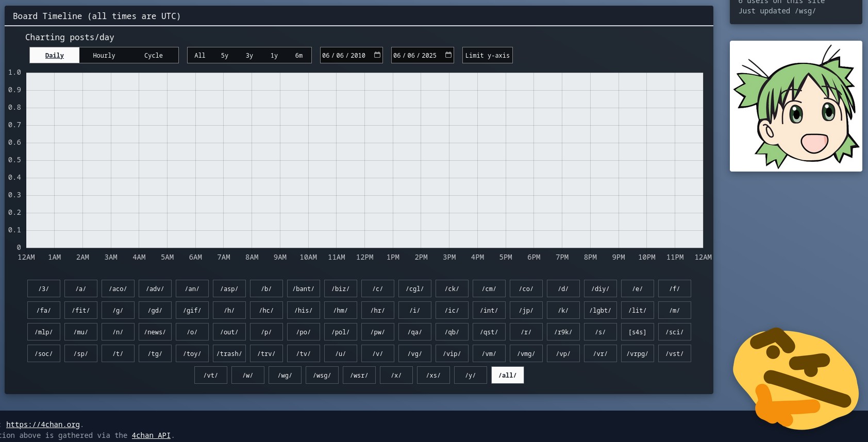
Task: Select the /lgbt/ board
Action: tap(600, 310)
